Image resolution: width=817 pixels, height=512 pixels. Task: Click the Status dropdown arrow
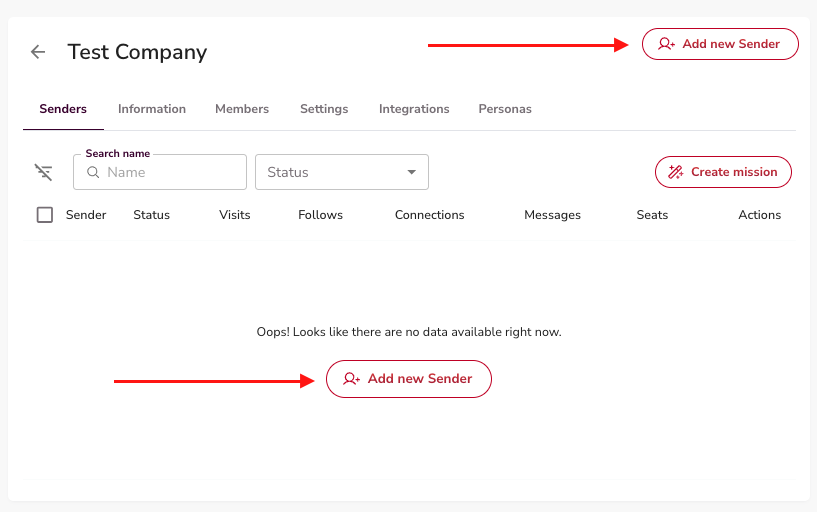pos(411,172)
